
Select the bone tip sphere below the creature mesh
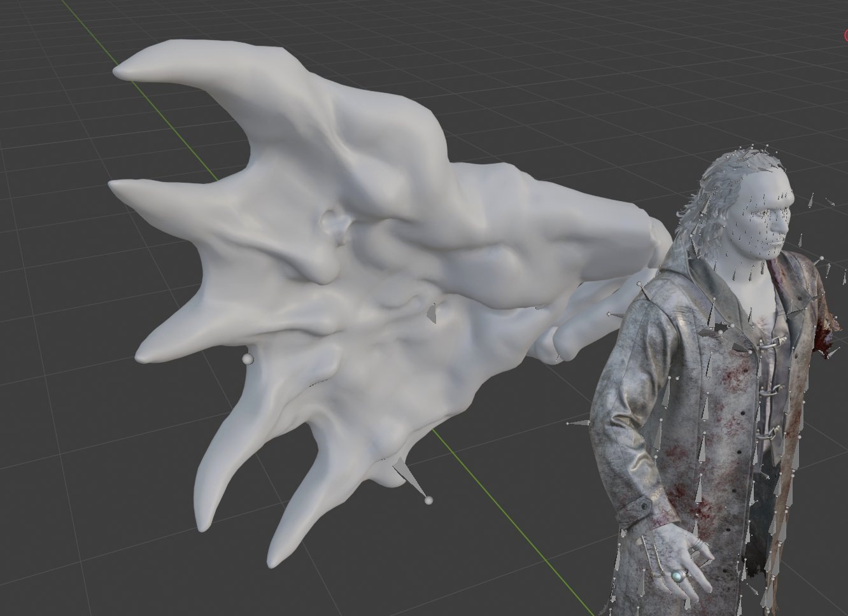(428, 500)
